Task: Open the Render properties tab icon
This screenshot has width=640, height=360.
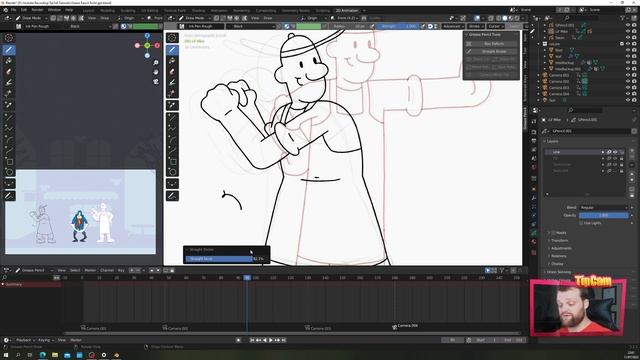Action: tap(533, 132)
